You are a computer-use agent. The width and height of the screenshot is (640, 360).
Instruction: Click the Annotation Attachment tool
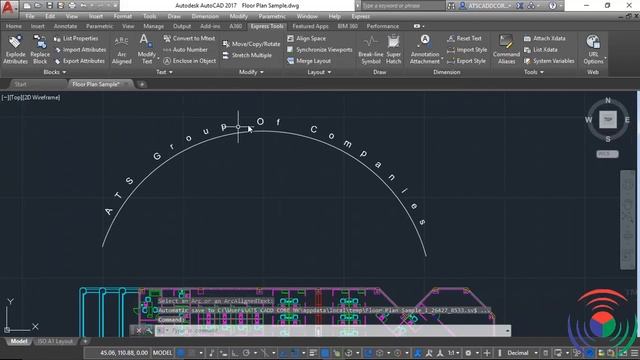coord(425,50)
